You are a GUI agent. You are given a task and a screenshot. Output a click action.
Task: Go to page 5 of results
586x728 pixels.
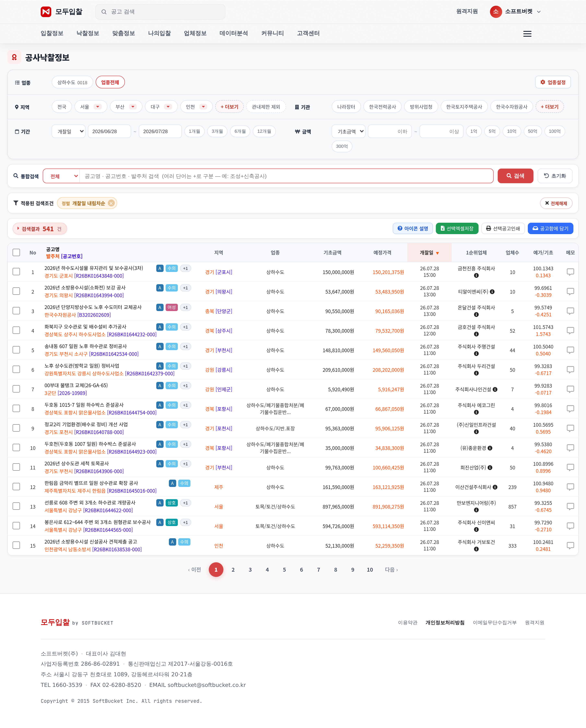tap(284, 570)
